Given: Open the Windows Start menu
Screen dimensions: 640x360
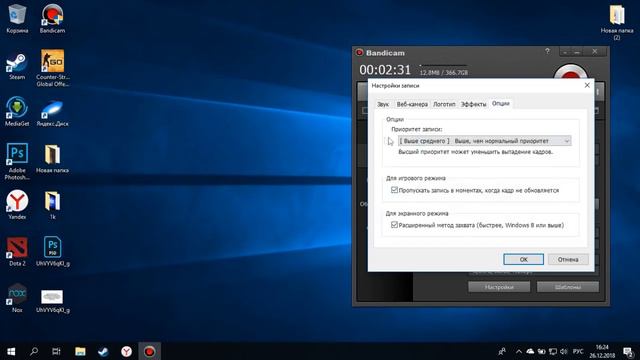Looking at the screenshot, I should (11, 351).
